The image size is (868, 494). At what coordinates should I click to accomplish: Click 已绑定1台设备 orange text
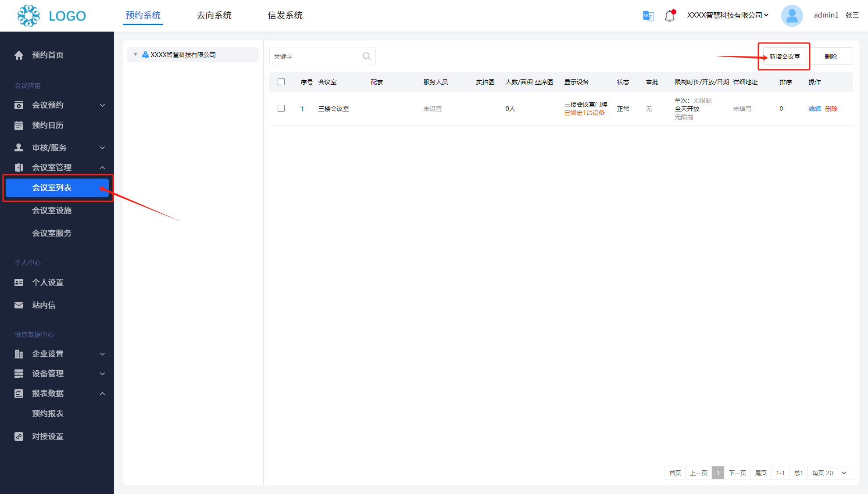[584, 113]
